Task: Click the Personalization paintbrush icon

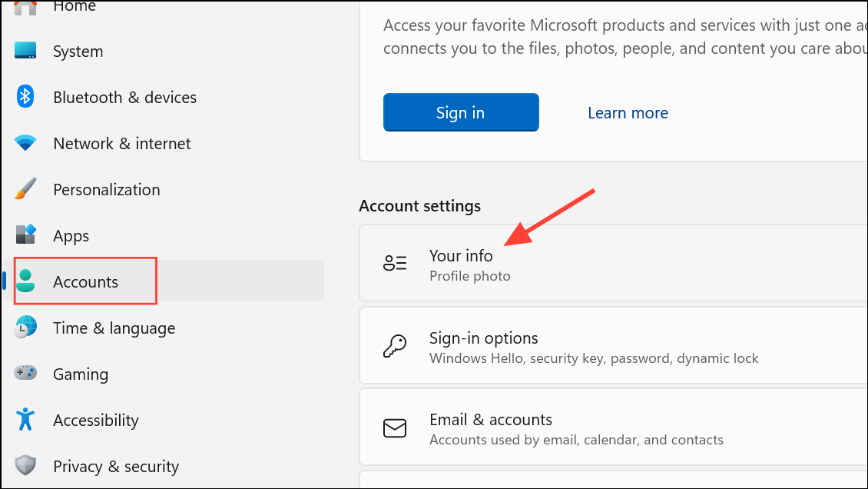Action: pyautogui.click(x=25, y=190)
